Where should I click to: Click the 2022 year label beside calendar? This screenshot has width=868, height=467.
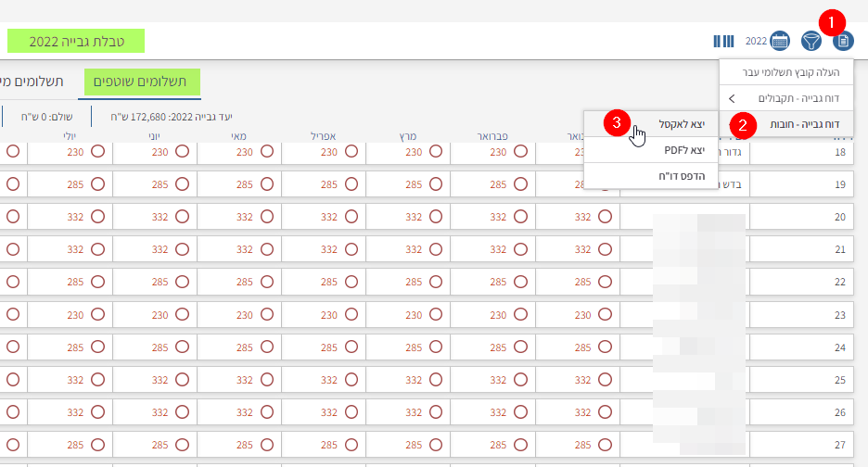(756, 41)
